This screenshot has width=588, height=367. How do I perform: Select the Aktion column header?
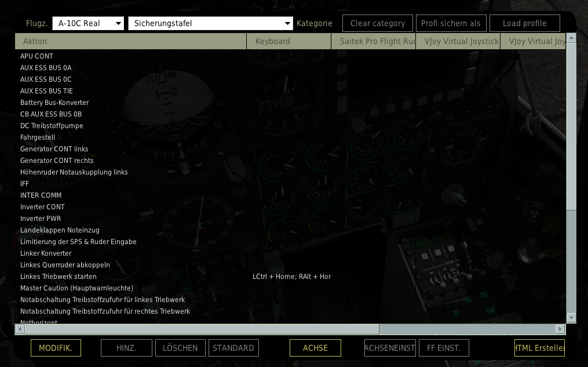point(130,41)
